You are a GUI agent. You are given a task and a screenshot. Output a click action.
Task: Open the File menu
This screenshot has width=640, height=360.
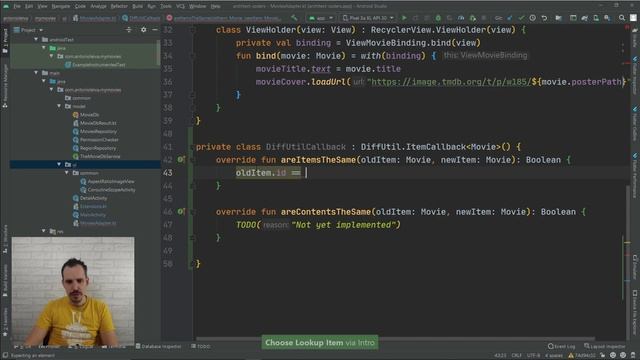(17, 6)
